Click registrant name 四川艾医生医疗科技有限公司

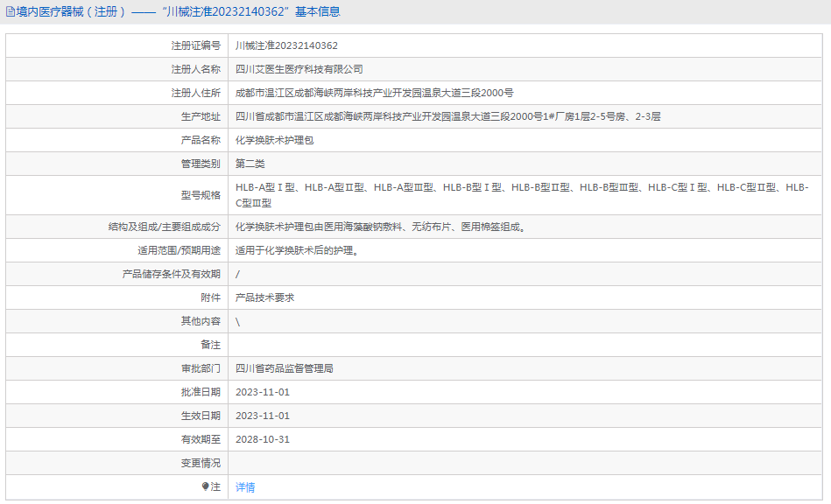point(299,69)
